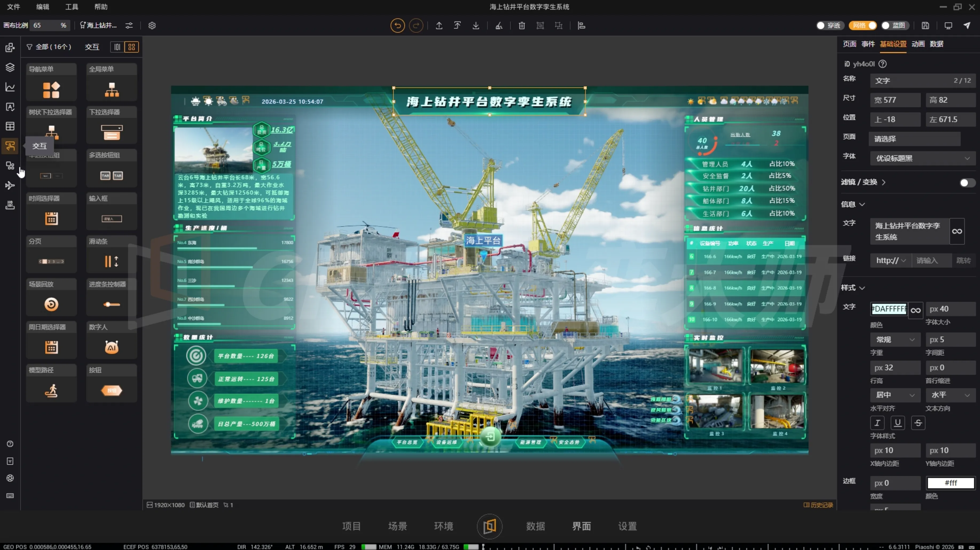Screen dimensions: 980x550
Task: Click the border #fff color swatch
Action: click(950, 483)
